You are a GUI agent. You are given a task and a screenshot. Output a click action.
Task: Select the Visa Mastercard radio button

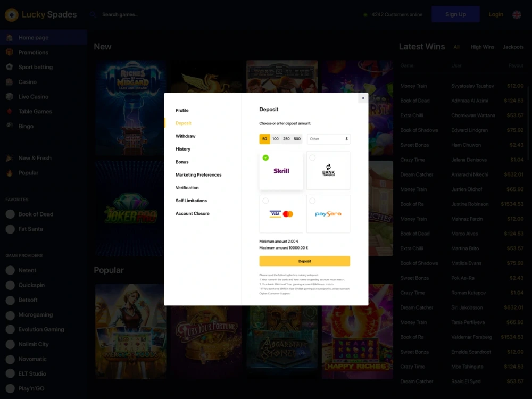[265, 201]
